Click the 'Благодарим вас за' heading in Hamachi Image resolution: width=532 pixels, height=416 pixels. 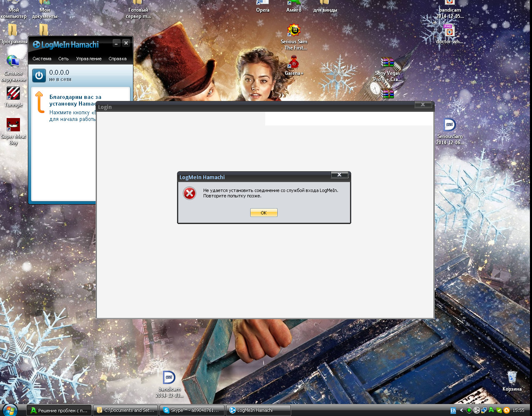75,97
